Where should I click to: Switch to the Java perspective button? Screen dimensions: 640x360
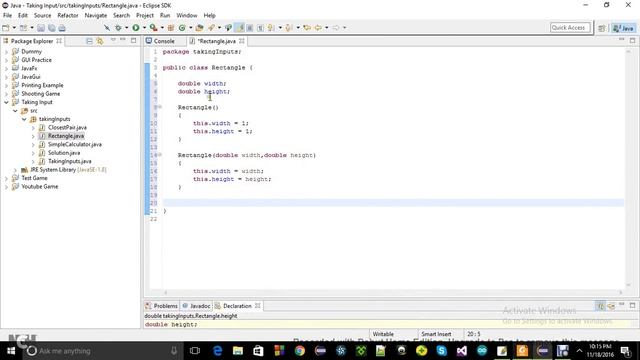(624, 28)
